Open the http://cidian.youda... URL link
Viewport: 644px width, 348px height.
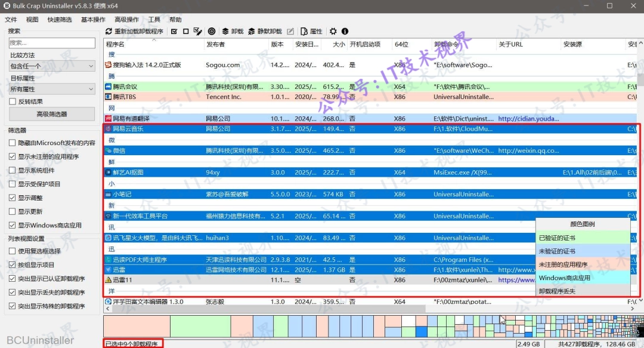pos(528,118)
